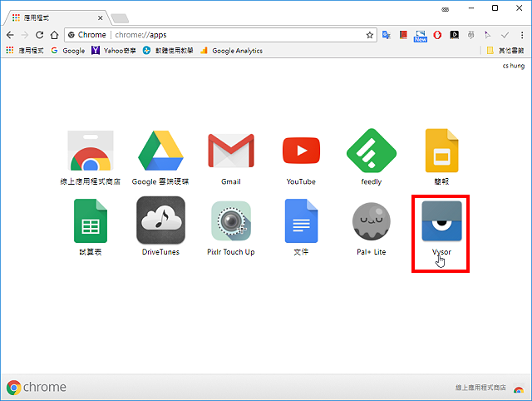
Task: Open the Pixlr Touch Up app
Action: 231,221
